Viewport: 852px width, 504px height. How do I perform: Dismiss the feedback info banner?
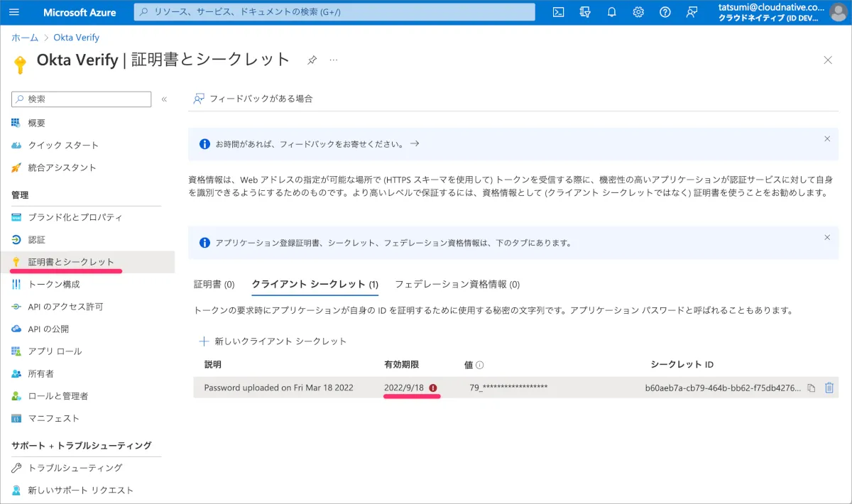click(826, 139)
